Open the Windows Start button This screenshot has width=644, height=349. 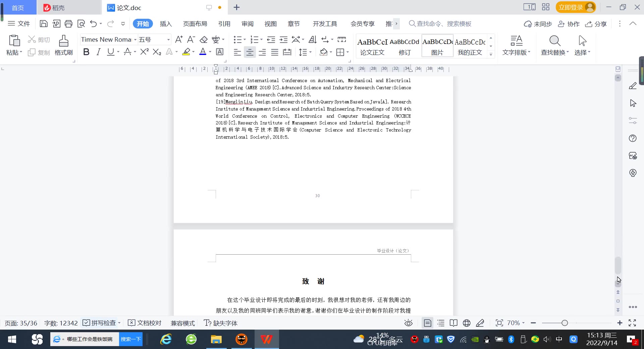pos(12,339)
